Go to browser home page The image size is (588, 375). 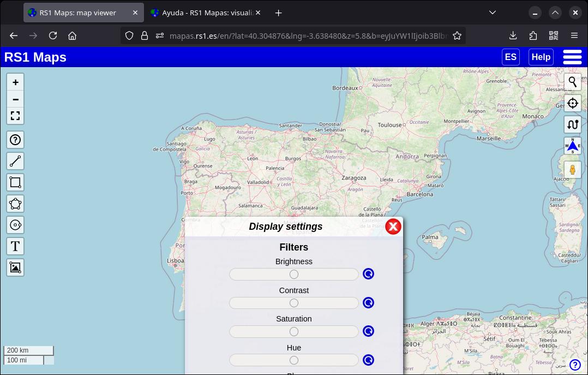click(x=73, y=35)
